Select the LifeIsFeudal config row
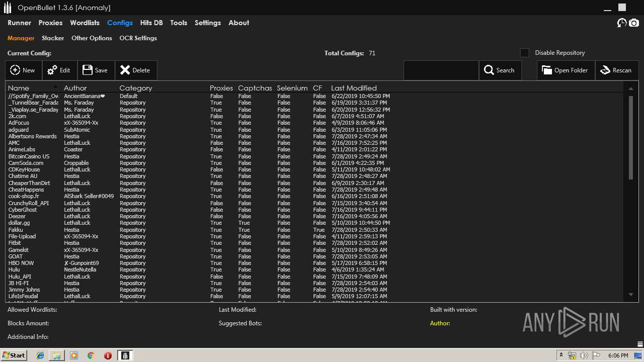Image resolution: width=644 pixels, height=362 pixels. 314,296
